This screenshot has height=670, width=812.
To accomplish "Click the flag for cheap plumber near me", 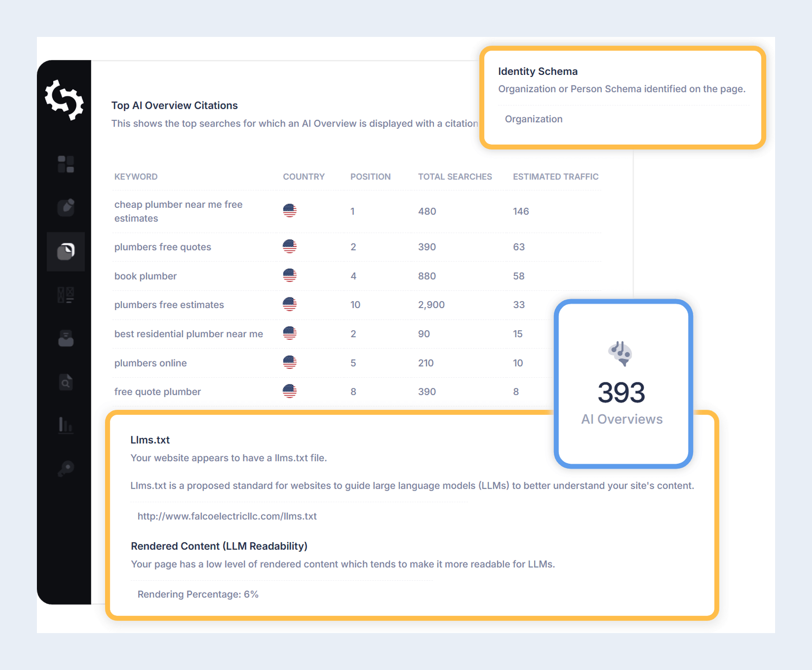I will point(289,211).
